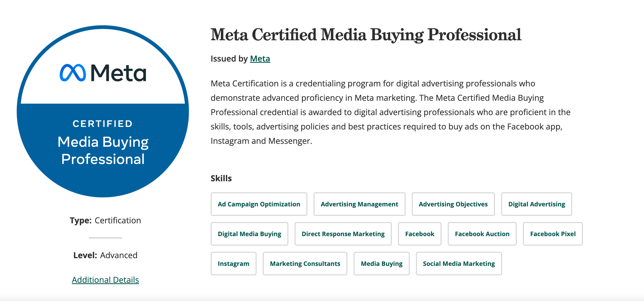The height and width of the screenshot is (301, 644).
Task: Open the Digital Media Buying skill
Action: (x=249, y=234)
